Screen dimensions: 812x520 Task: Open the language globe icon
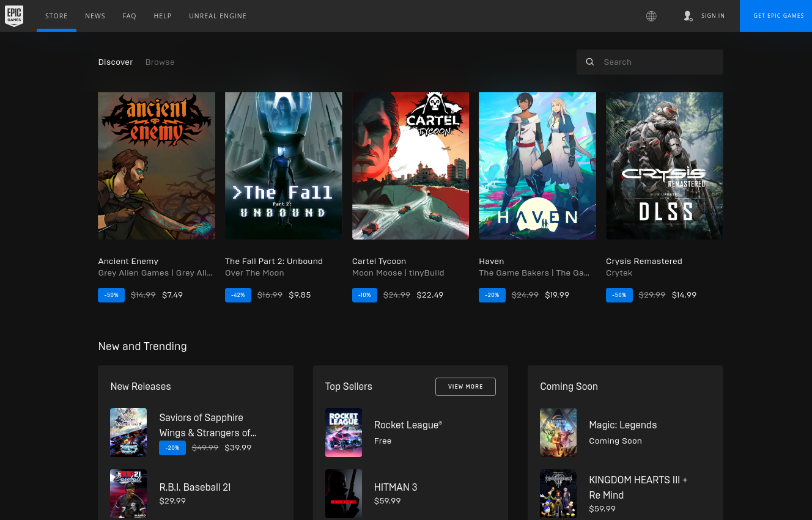(651, 16)
